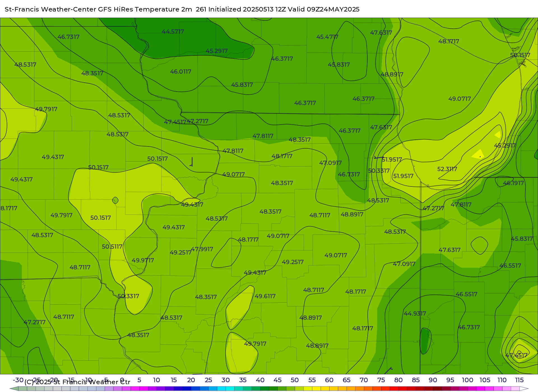Select the 52.3117 temperature label
Screen dimensions: 538x392
tap(447, 169)
